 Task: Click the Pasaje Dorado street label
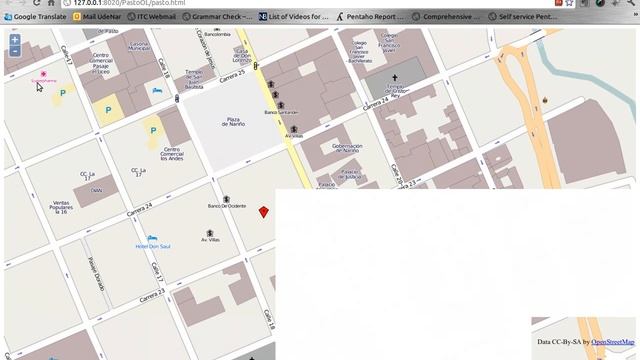[x=96, y=274]
